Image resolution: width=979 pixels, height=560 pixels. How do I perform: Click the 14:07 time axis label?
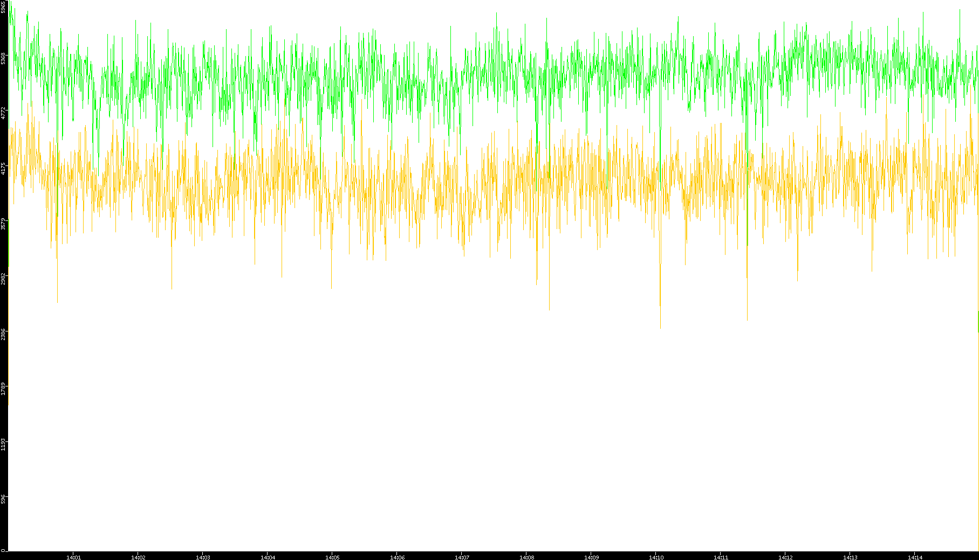pos(462,557)
